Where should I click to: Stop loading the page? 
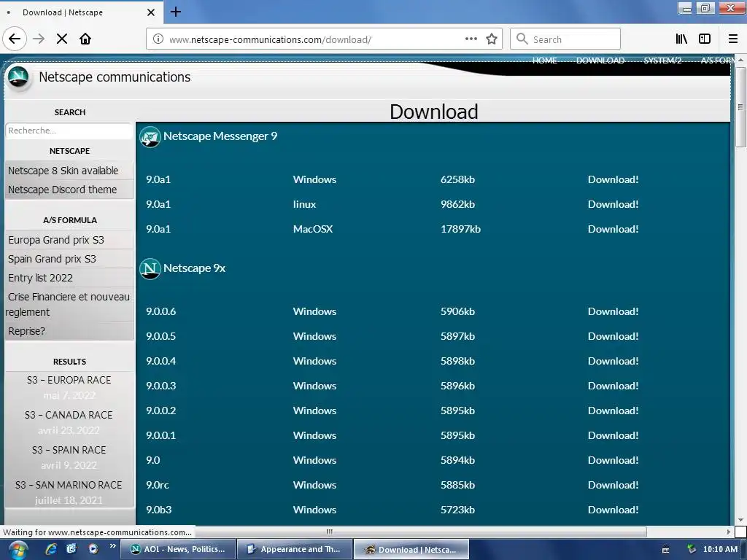[62, 39]
